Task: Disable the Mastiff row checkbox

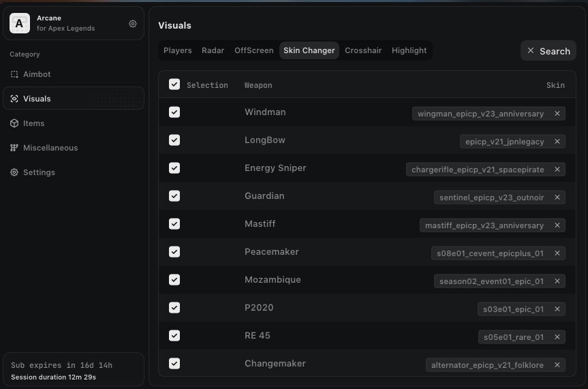Action: (174, 224)
